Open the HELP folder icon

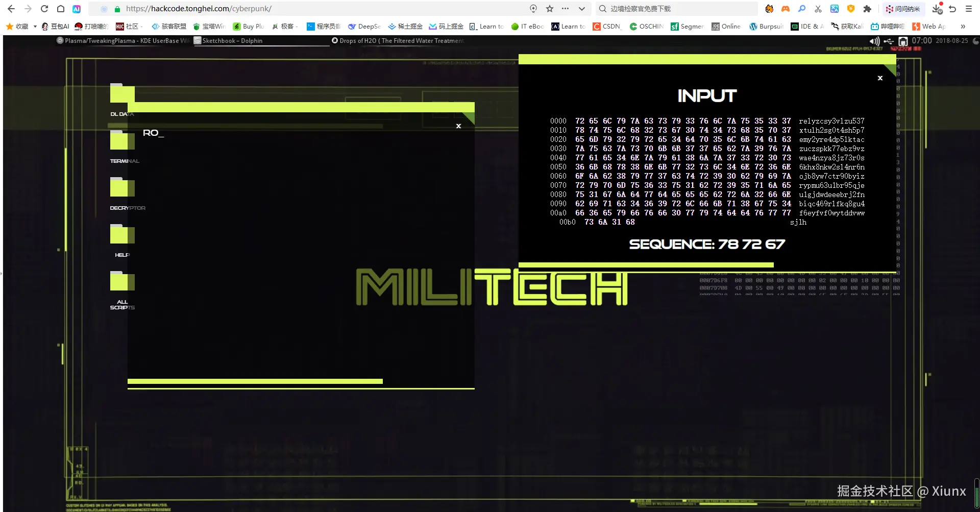coord(122,235)
